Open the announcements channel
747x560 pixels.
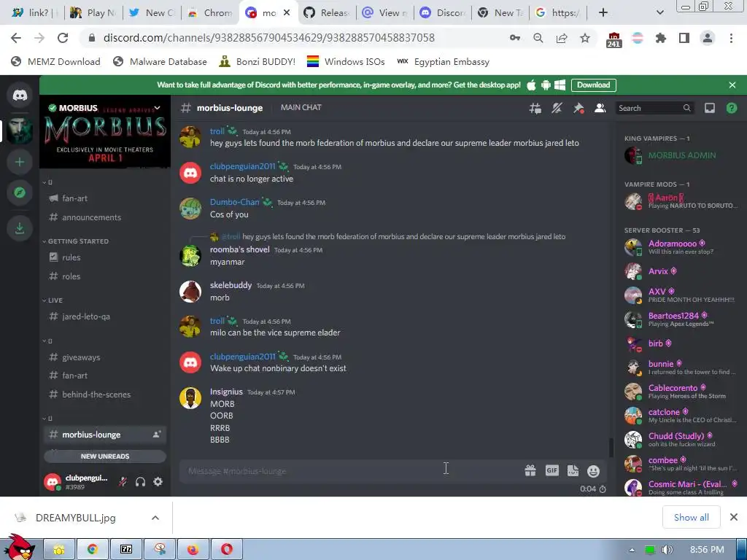tap(105, 217)
